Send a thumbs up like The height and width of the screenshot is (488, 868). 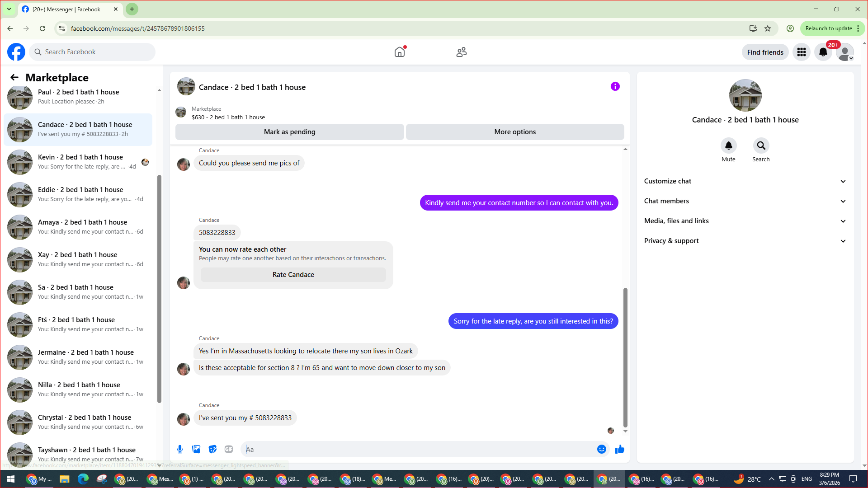(x=620, y=449)
